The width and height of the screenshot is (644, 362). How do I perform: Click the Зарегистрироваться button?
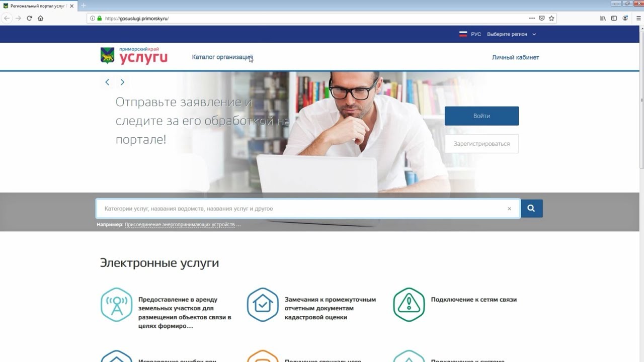click(x=481, y=143)
